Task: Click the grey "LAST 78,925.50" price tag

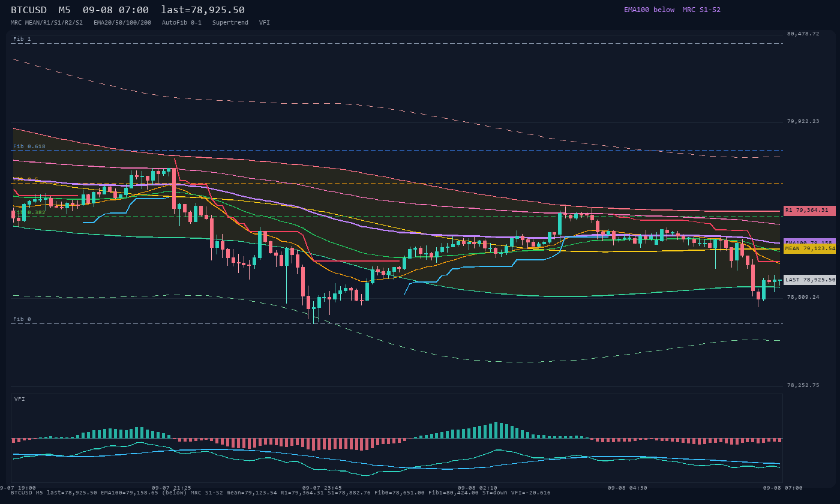Action: pos(809,280)
